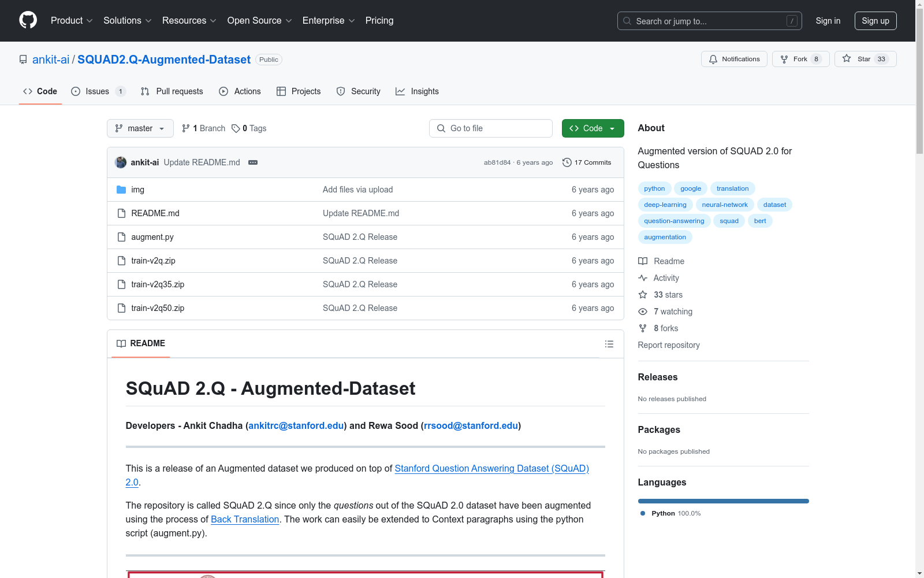The width and height of the screenshot is (924, 578).
Task: Click the Readme book icon in About
Action: 643,261
